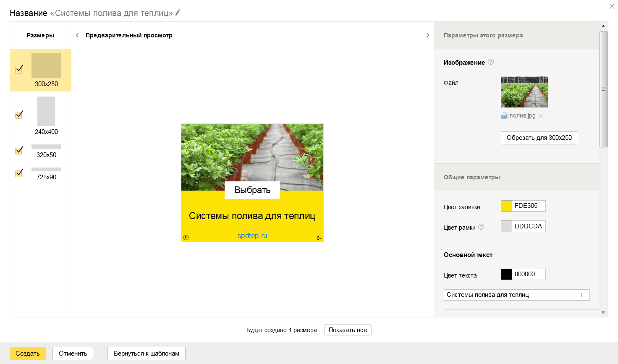Remove the полив.jpg file

(541, 116)
